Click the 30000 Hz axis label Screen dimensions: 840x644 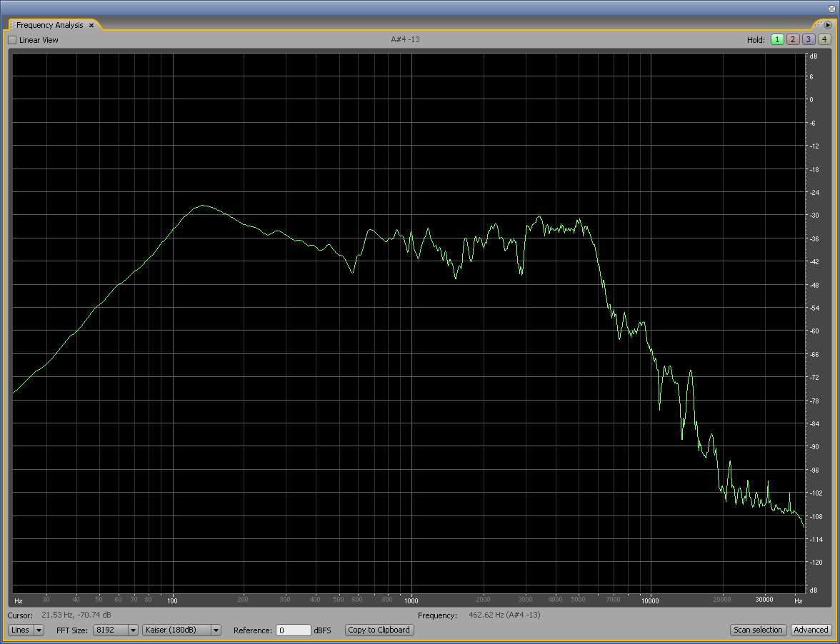tap(764, 600)
